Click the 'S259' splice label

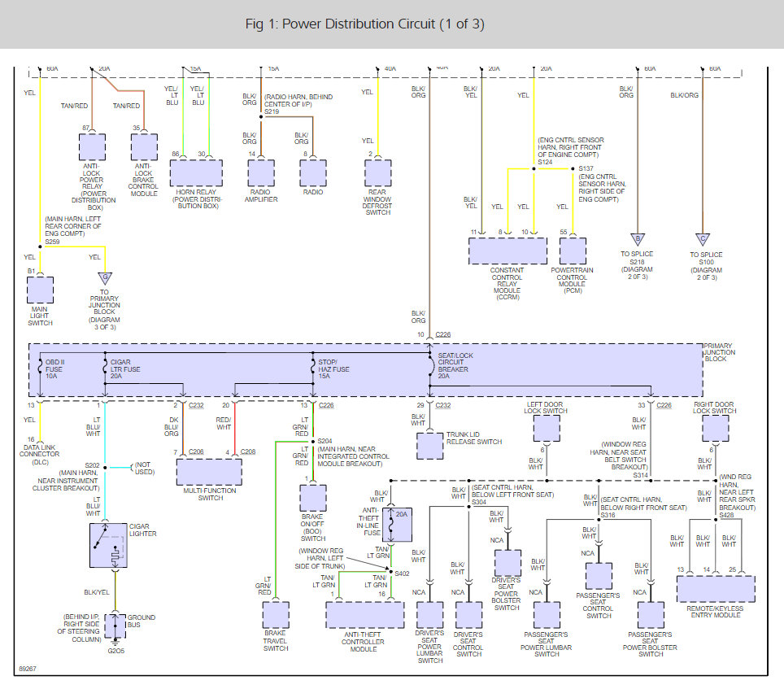point(53,242)
